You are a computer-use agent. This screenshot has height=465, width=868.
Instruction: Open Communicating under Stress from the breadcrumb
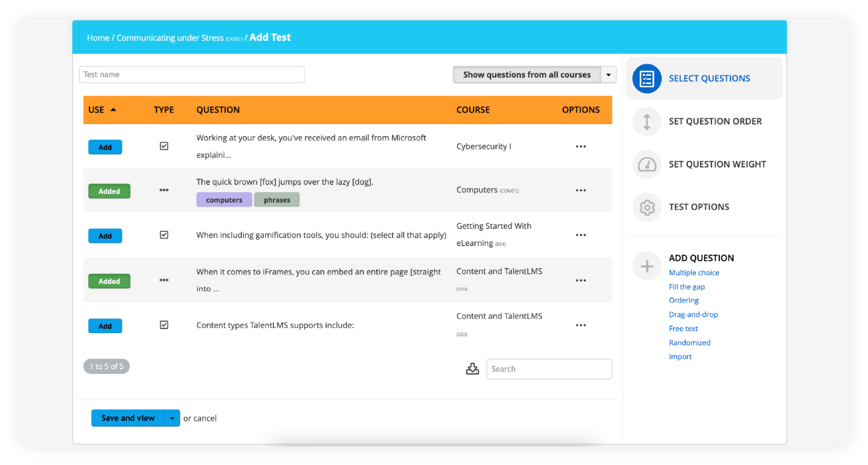pos(170,37)
